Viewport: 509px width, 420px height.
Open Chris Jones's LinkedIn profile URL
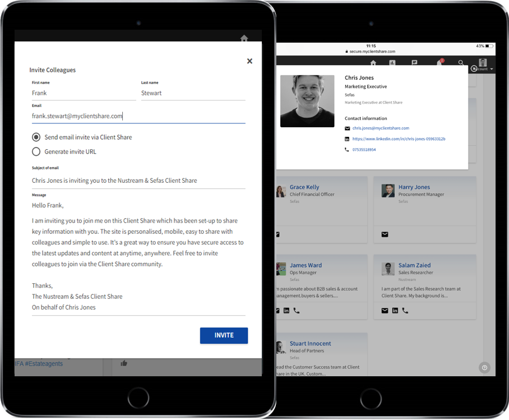coord(399,139)
